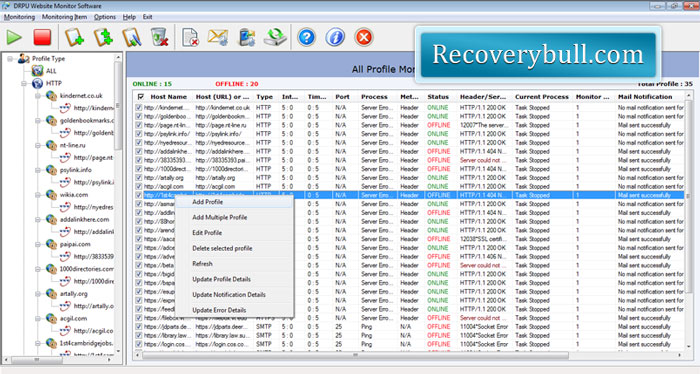
Task: Select the ALL globe icon in tree
Action: [x=38, y=71]
